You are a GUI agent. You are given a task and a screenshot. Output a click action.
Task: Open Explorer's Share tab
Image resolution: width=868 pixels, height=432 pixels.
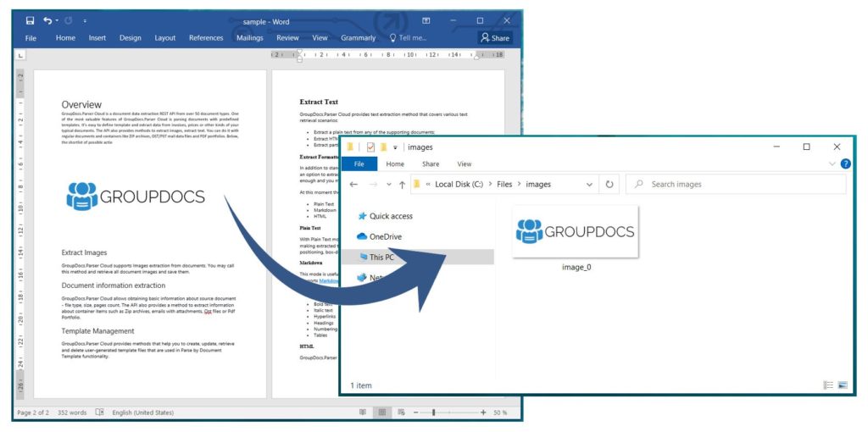[x=431, y=163]
